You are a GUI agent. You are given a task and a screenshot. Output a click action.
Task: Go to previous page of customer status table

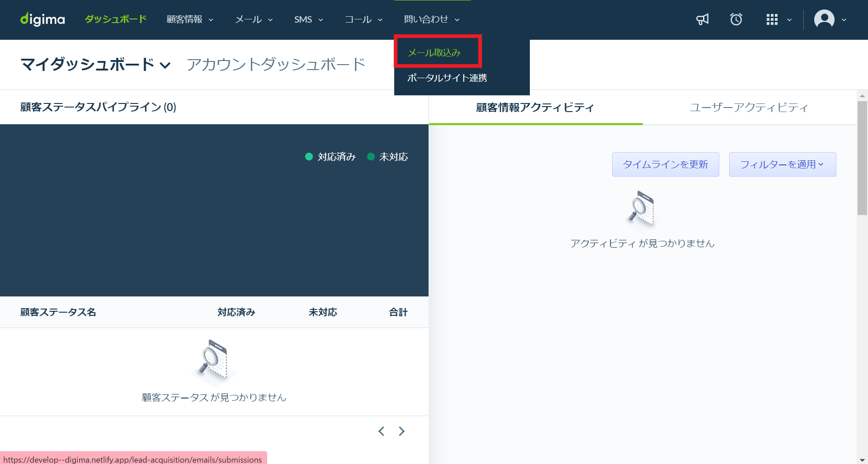point(382,431)
